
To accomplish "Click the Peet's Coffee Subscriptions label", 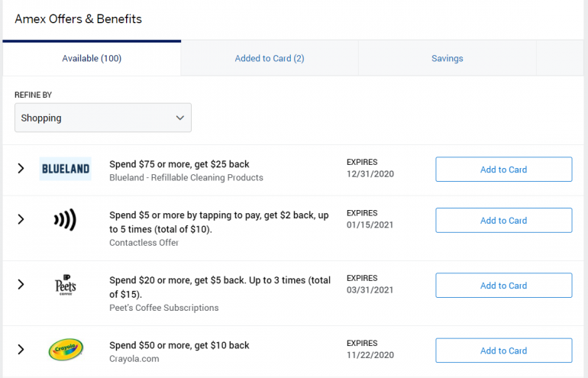I will point(163,308).
